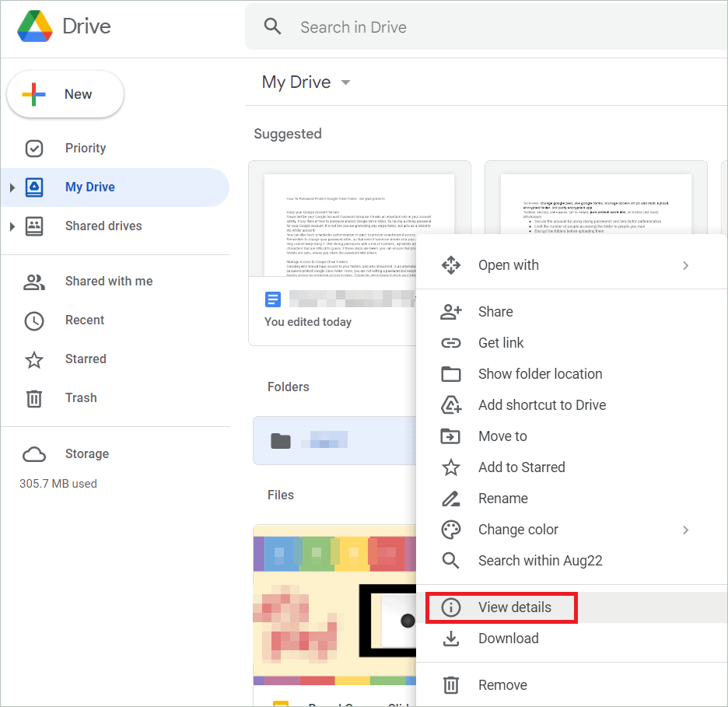
Task: Open the Shared drives section
Action: coord(103,226)
